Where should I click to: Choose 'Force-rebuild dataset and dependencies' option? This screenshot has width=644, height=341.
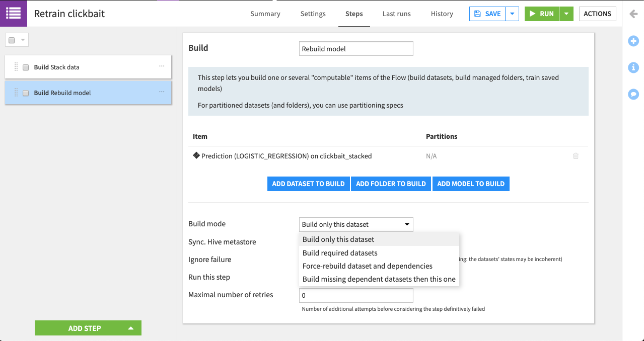point(379,266)
